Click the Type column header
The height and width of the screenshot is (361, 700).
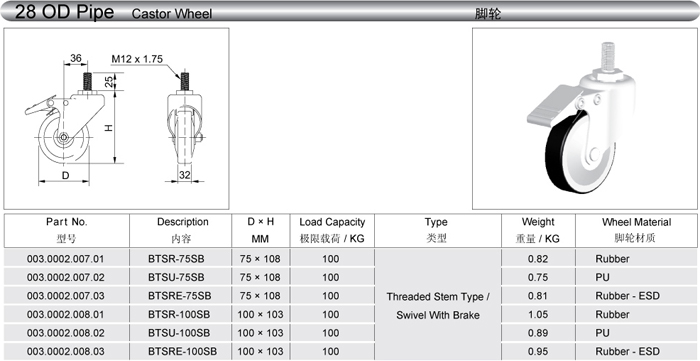click(437, 230)
